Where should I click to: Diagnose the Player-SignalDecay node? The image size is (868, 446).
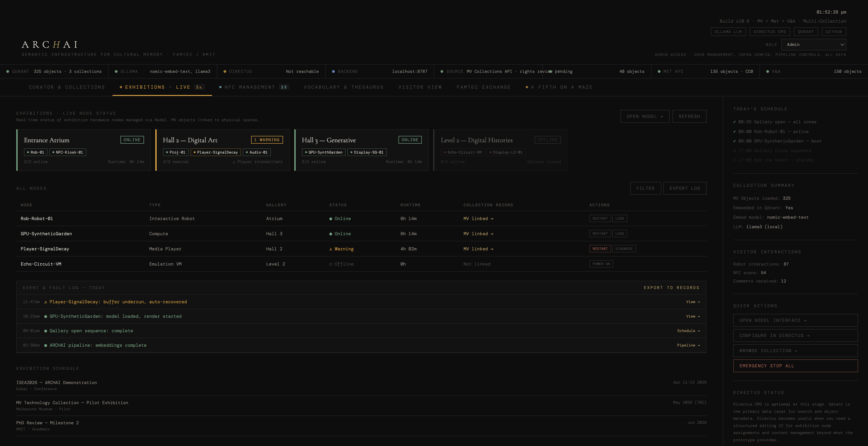(624, 249)
